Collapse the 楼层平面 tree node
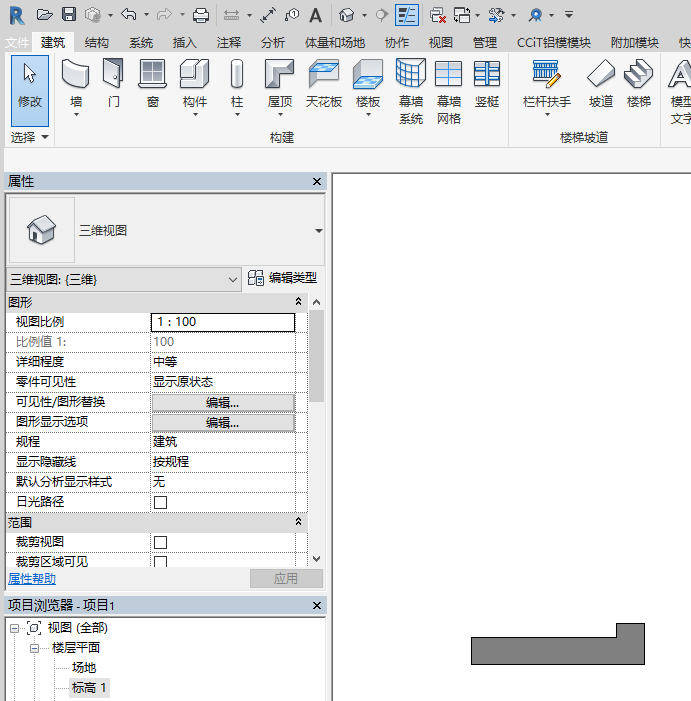The height and width of the screenshot is (701, 691). point(34,648)
